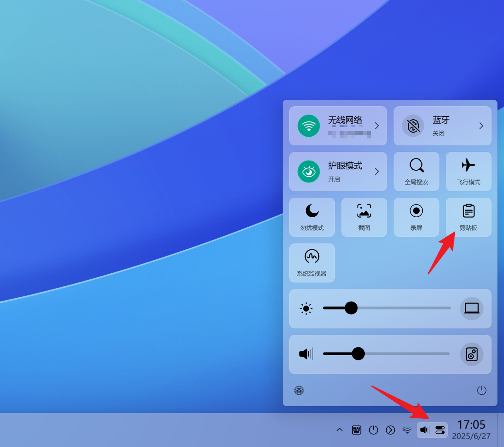Viewport: 504px width, 447px height.
Task: Expand Bluetooth device list chevron
Action: 481,126
